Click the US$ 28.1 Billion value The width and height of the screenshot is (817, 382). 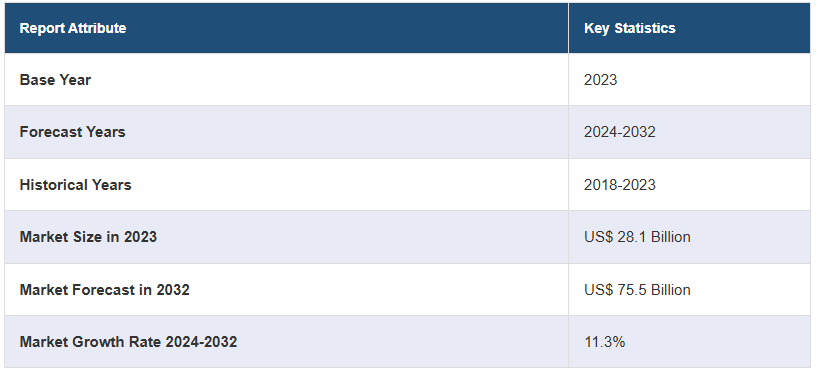click(x=637, y=237)
